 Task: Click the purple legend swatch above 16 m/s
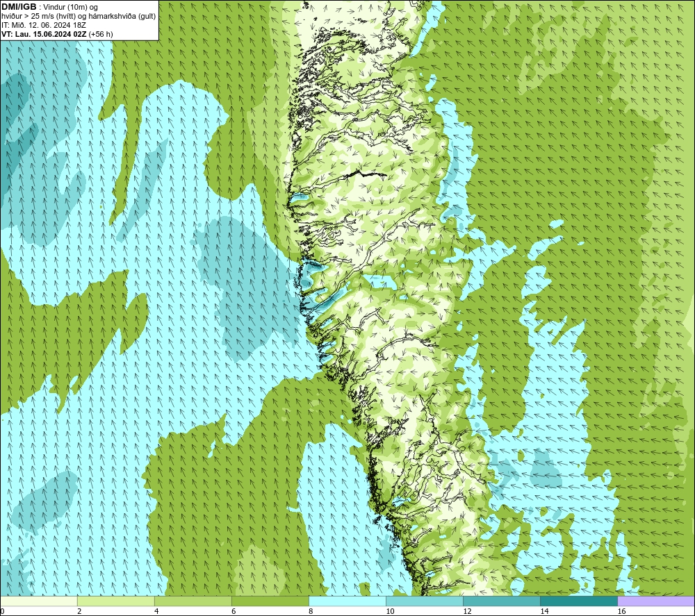point(656,601)
